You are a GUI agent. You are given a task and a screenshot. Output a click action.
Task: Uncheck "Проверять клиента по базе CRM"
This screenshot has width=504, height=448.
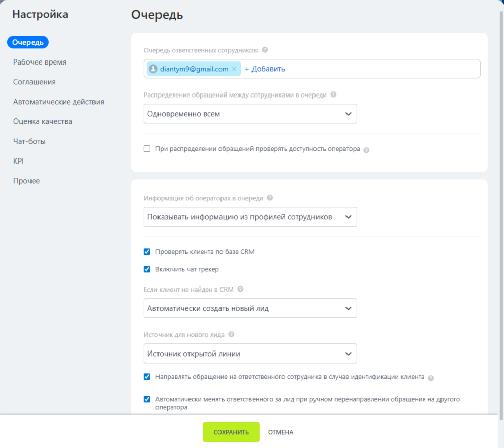click(x=147, y=252)
